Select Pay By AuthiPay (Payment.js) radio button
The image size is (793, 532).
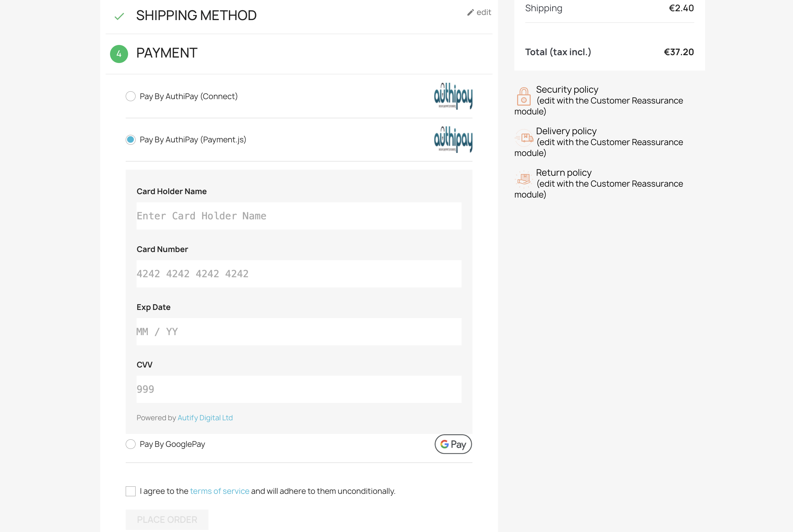pos(130,140)
